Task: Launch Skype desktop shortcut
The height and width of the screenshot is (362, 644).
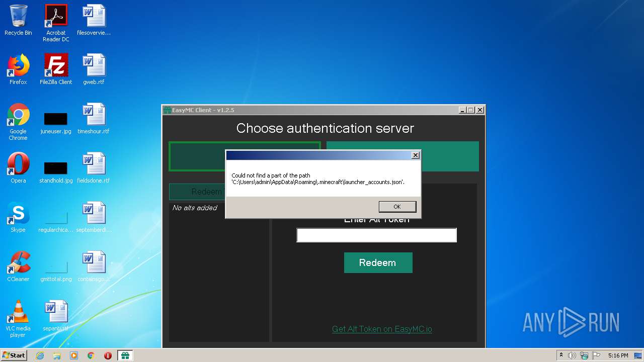Action: [x=18, y=217]
